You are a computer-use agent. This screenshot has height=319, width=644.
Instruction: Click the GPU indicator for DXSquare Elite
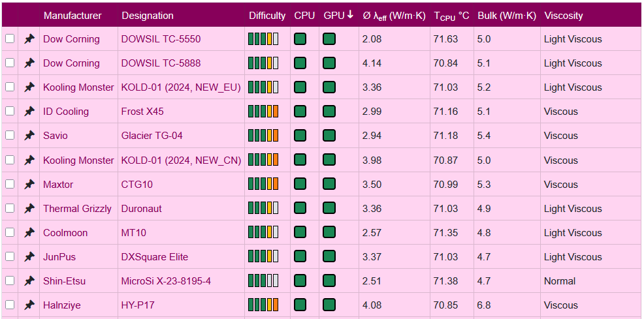(x=329, y=257)
